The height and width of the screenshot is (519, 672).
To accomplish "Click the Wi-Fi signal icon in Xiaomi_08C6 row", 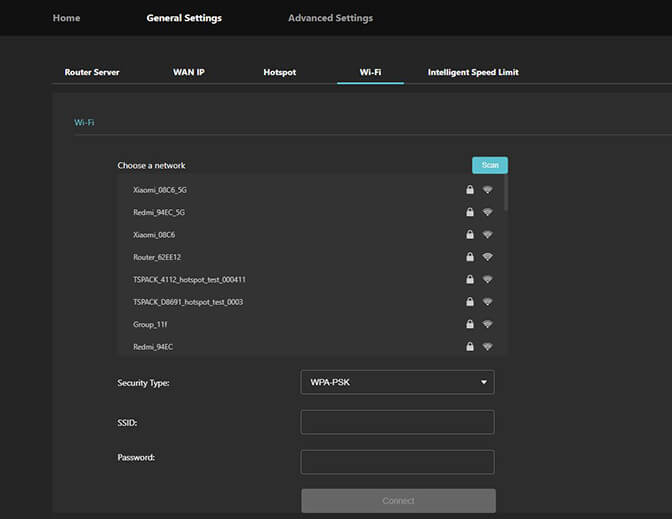I will (x=487, y=234).
